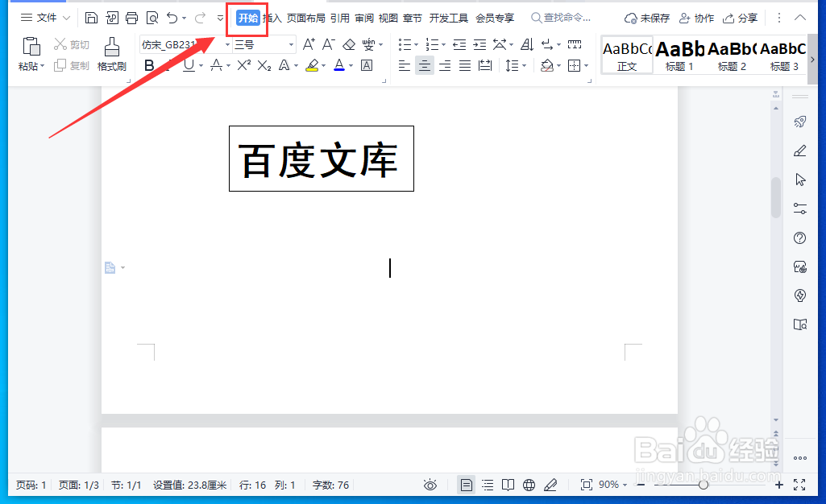Click the fit-page zoom icon in status bar

point(587,485)
